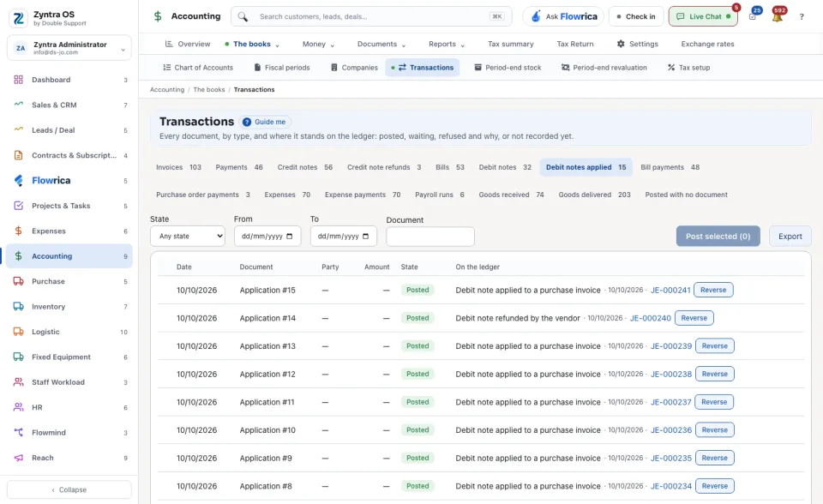Image resolution: width=823 pixels, height=504 pixels.
Task: Open the tasks icon with badge 25
Action: tap(753, 15)
